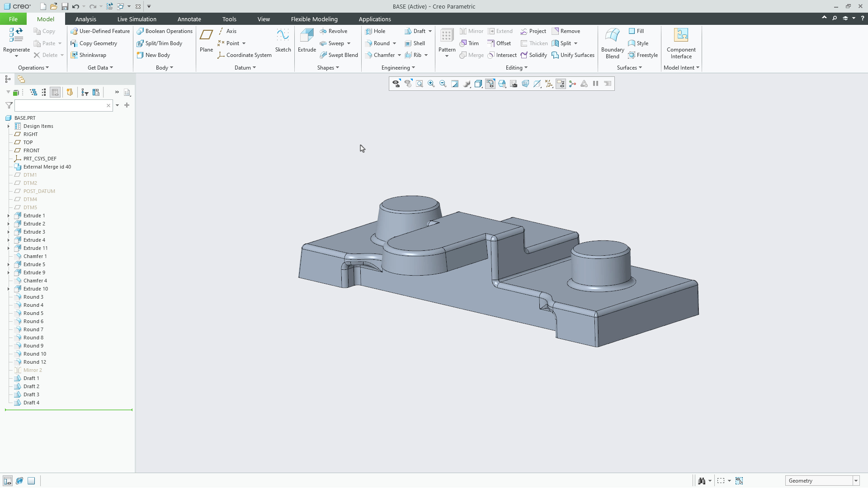Click the Shell tool
The width and height of the screenshot is (868, 488).
pos(415,43)
